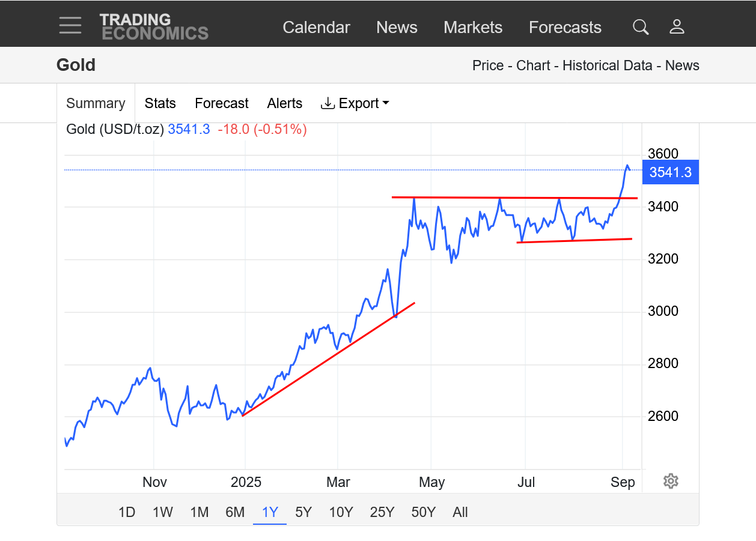The image size is (756, 541).
Task: Click the Mar date axis label
Action: pyautogui.click(x=338, y=482)
